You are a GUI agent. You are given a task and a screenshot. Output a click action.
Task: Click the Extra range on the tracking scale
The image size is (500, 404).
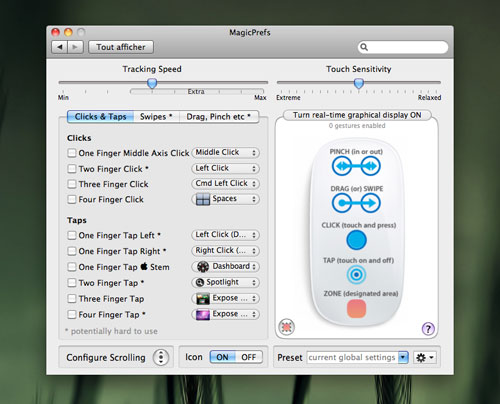[x=197, y=91]
